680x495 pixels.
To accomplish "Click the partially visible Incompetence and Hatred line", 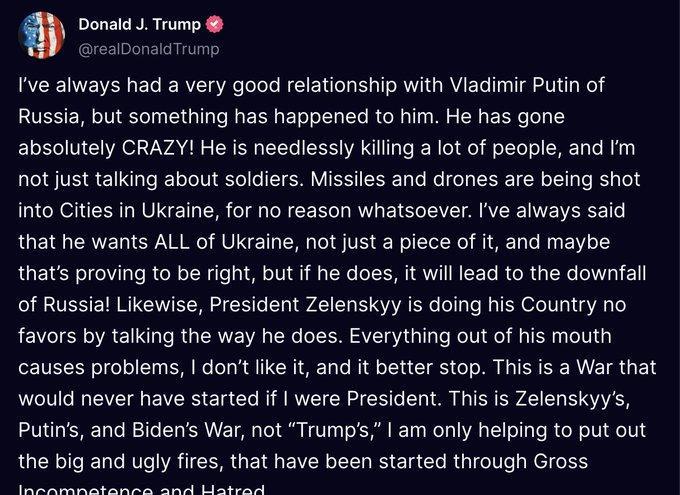I will [x=141, y=490].
